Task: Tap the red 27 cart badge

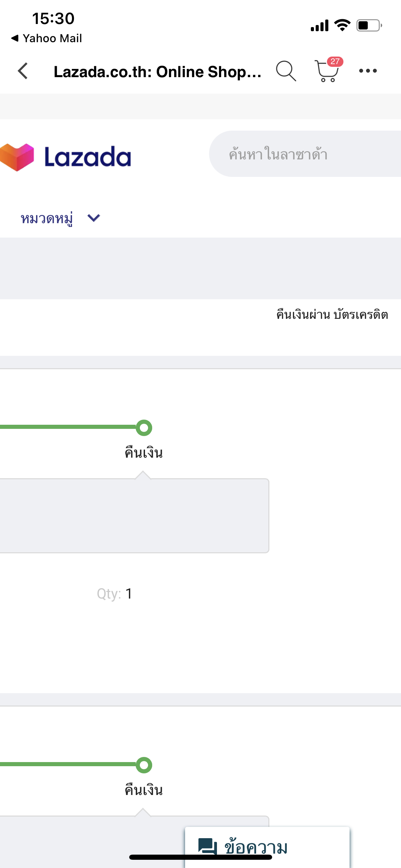Action: [x=335, y=62]
